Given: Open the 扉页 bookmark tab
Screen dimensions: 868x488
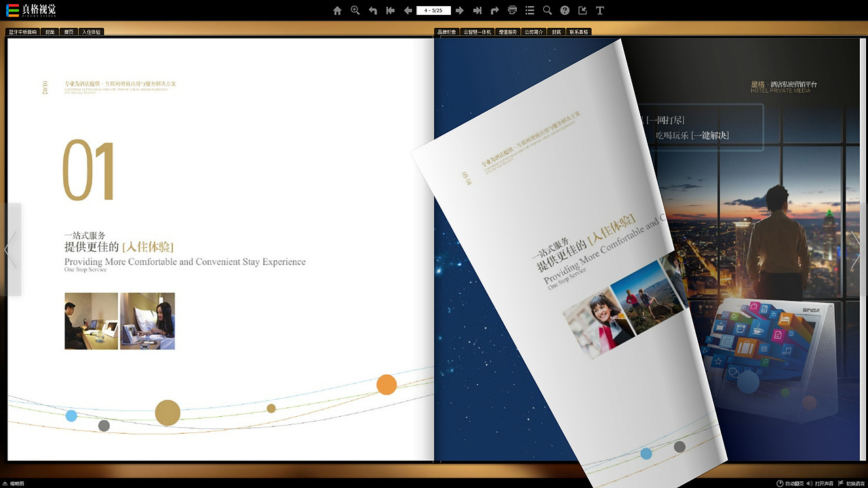Looking at the screenshot, I should point(68,32).
